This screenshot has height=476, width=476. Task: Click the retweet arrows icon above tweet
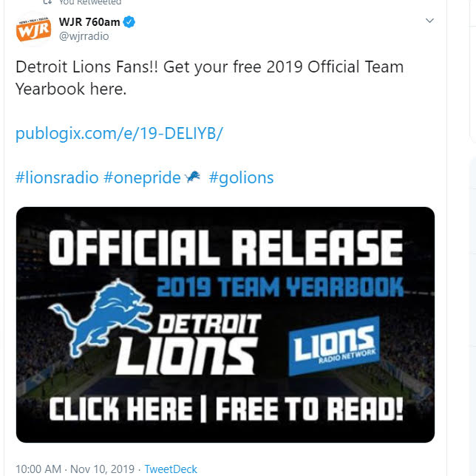pyautogui.click(x=47, y=1)
